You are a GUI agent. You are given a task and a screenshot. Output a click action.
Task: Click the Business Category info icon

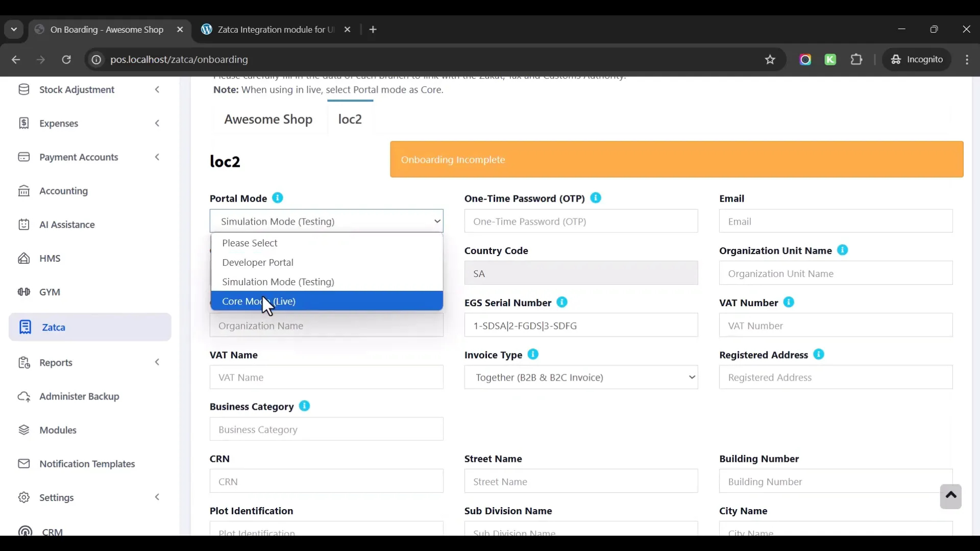click(x=305, y=406)
